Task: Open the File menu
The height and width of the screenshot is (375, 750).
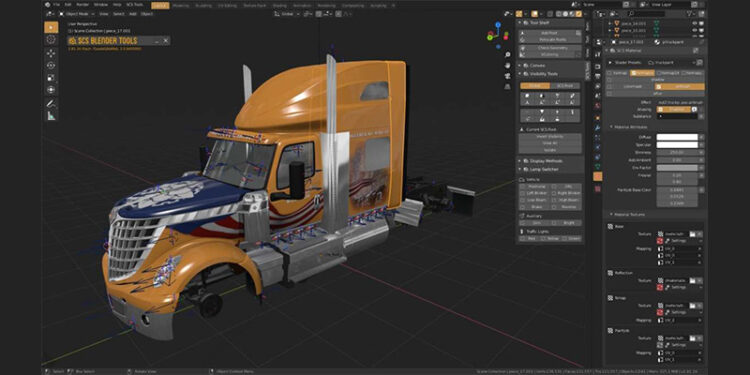Action: pos(56,4)
